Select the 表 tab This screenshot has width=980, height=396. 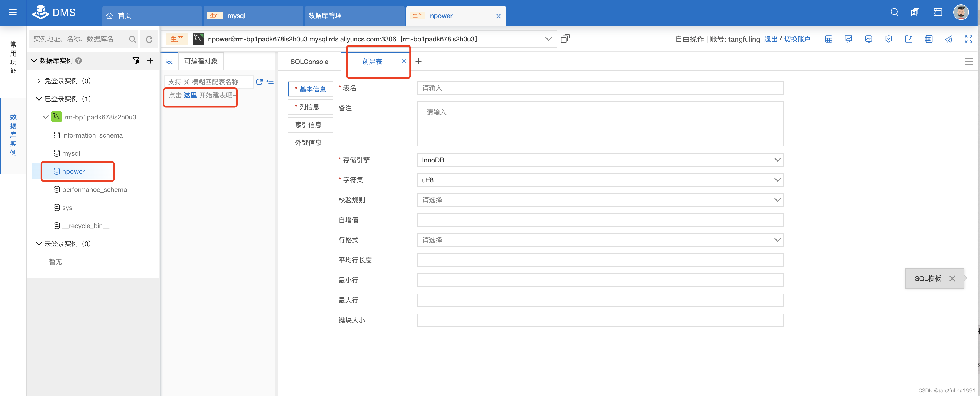point(169,61)
